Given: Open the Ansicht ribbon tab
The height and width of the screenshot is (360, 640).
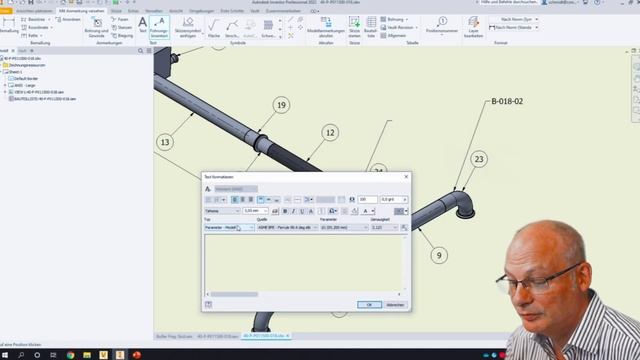Looking at the screenshot, I should pos(176,11).
